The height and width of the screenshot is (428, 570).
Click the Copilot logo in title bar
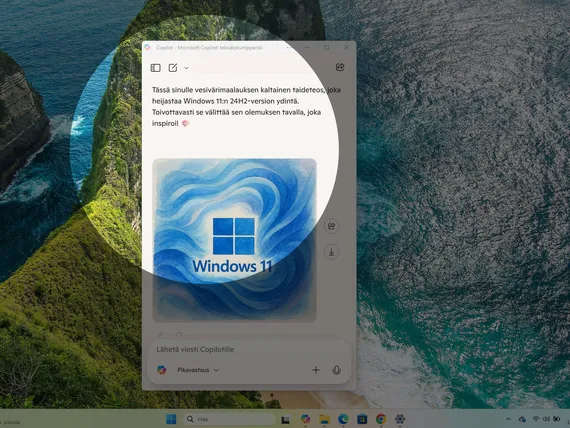tap(147, 47)
